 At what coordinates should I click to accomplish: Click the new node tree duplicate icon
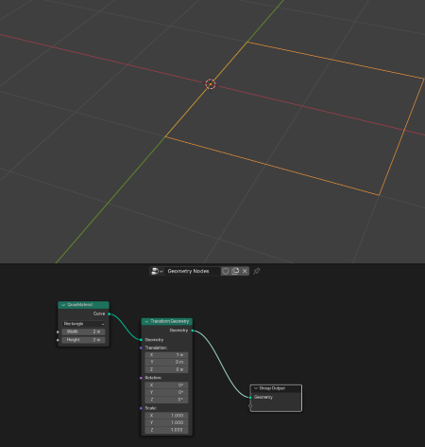point(235,271)
